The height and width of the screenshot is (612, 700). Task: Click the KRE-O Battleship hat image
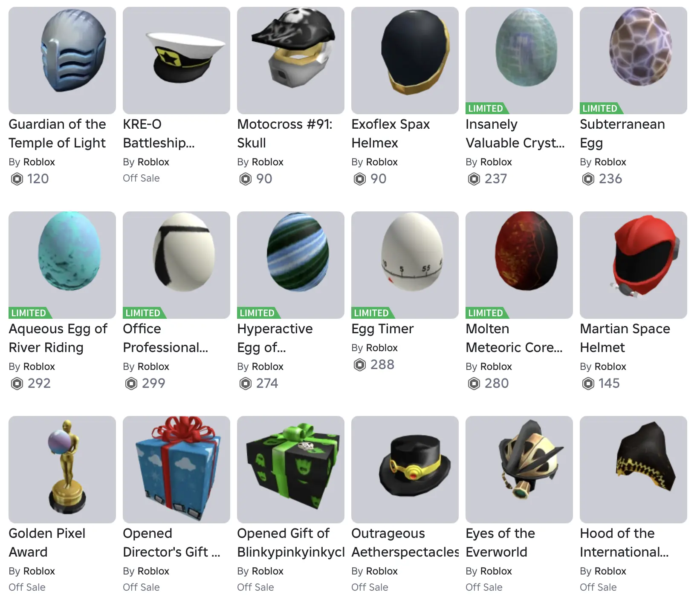(x=176, y=61)
